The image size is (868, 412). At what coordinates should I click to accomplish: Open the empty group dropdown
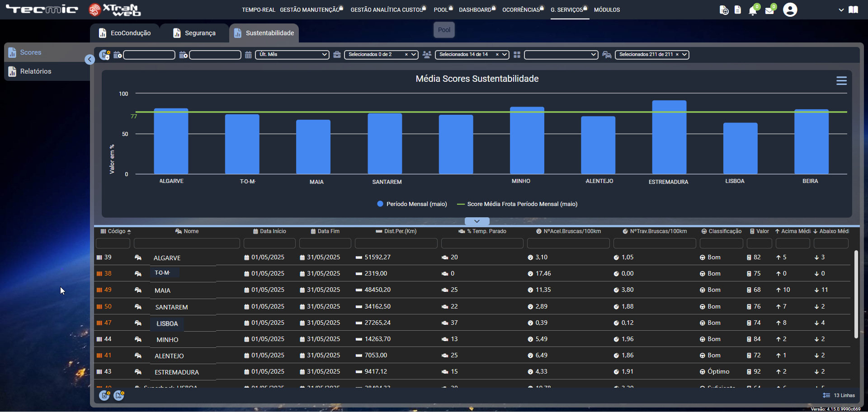tap(561, 55)
